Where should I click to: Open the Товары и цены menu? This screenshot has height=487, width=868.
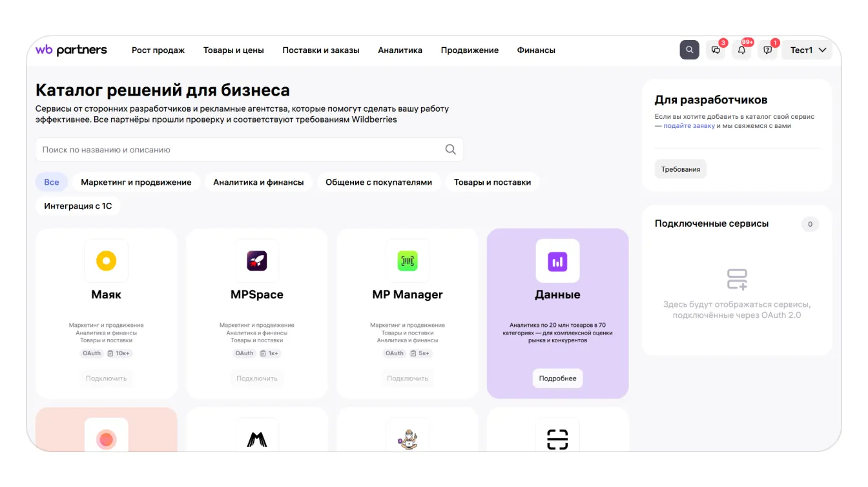(x=233, y=50)
